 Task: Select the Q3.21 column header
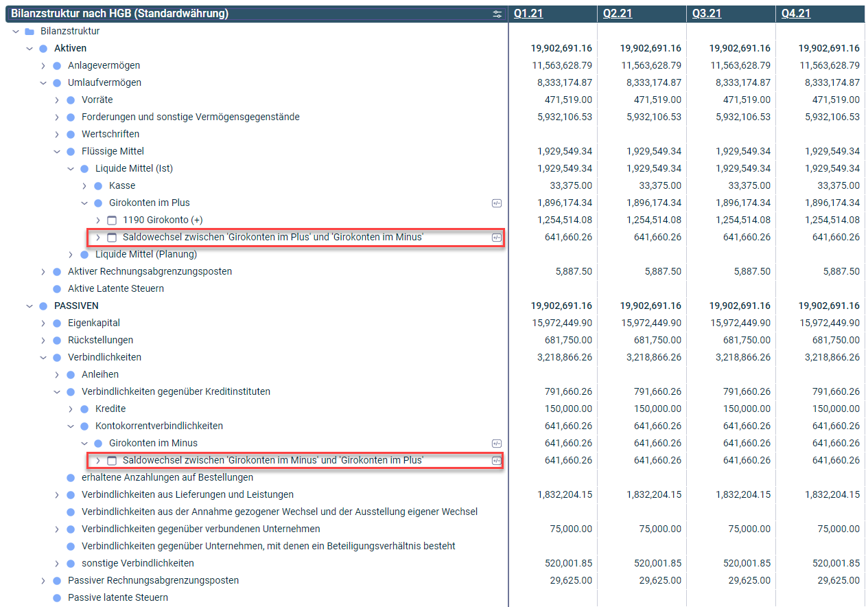tap(707, 14)
